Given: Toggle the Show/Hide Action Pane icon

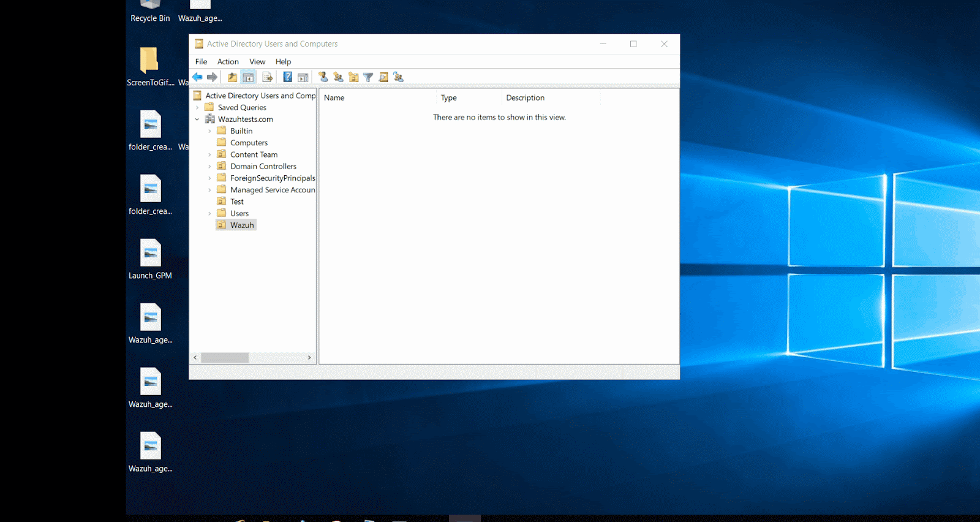Looking at the screenshot, I should click(303, 77).
